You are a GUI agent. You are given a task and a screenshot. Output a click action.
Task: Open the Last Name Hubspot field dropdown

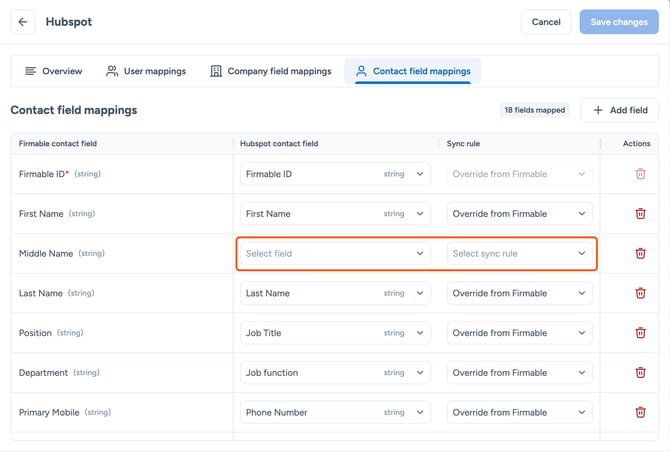(x=335, y=293)
